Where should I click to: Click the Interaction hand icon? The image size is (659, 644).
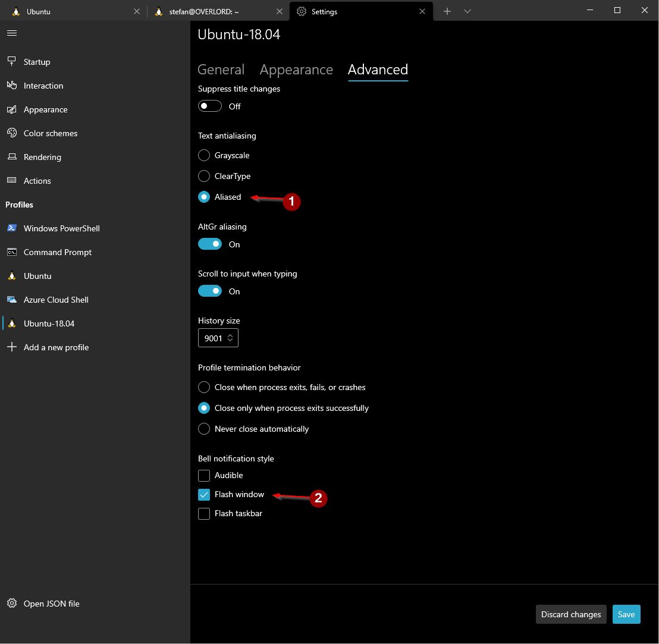12,85
